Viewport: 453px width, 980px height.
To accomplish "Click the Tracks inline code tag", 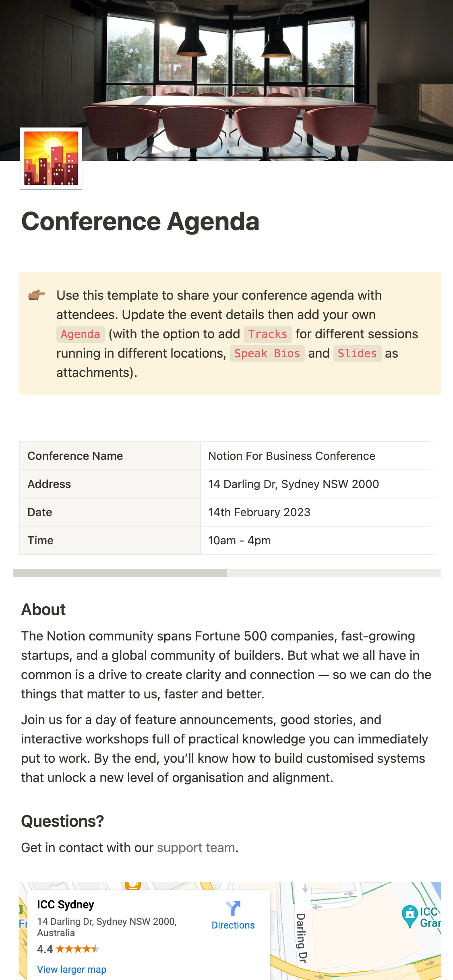I will point(267,334).
